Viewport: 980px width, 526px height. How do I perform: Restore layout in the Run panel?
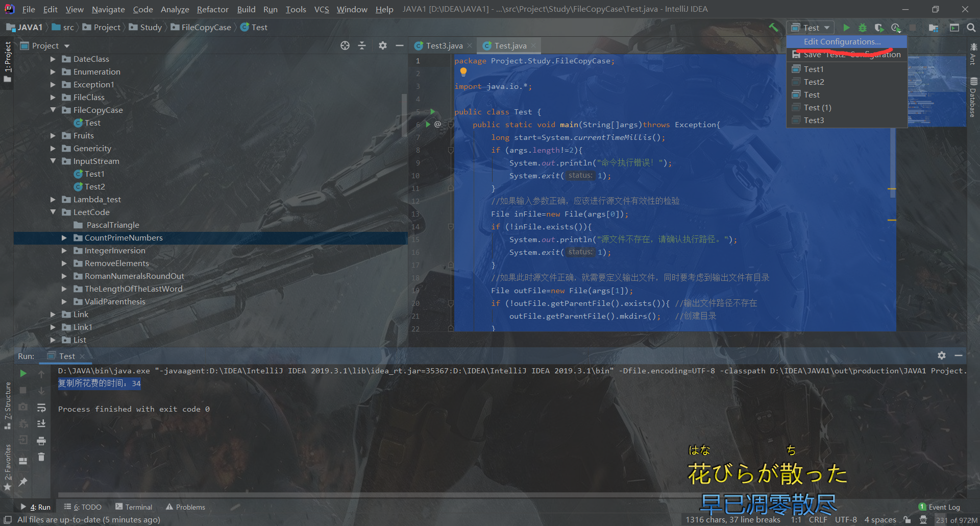23,461
